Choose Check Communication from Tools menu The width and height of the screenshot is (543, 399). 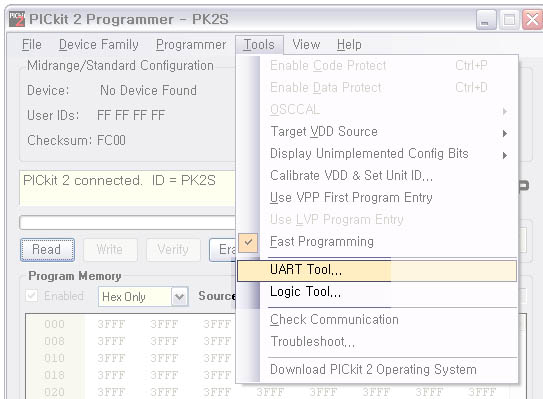377,319
